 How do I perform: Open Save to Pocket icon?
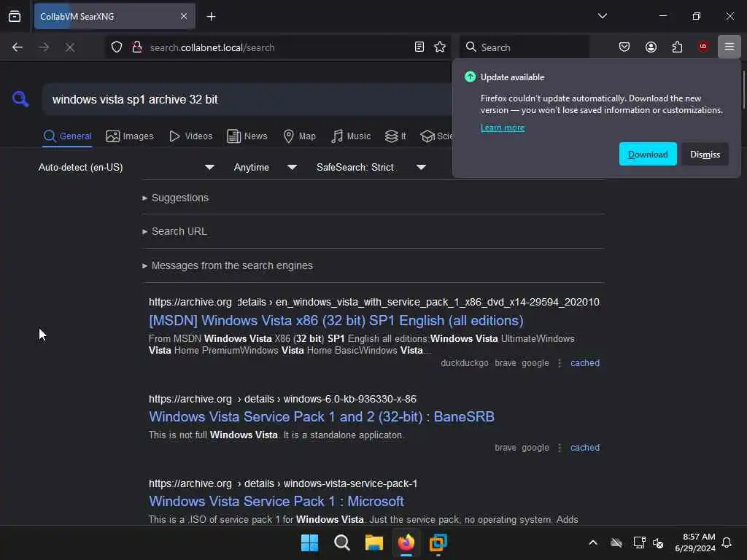624,47
